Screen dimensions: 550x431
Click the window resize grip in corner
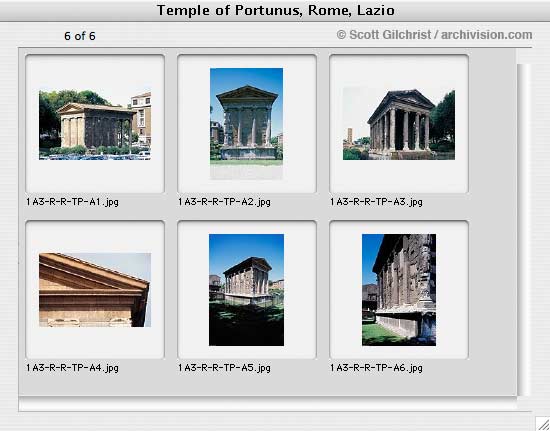click(x=543, y=424)
